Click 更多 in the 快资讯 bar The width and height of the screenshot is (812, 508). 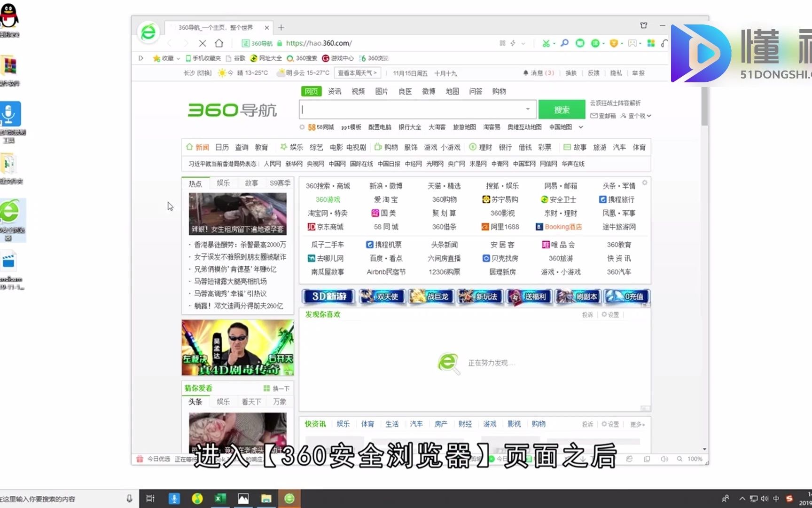637,424
